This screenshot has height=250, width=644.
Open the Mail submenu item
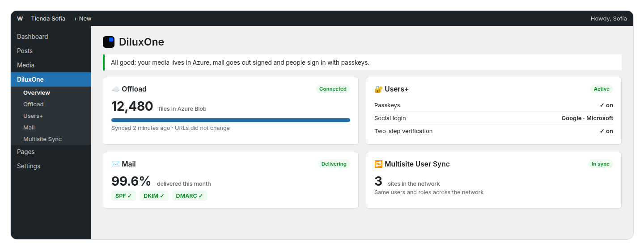(51, 127)
